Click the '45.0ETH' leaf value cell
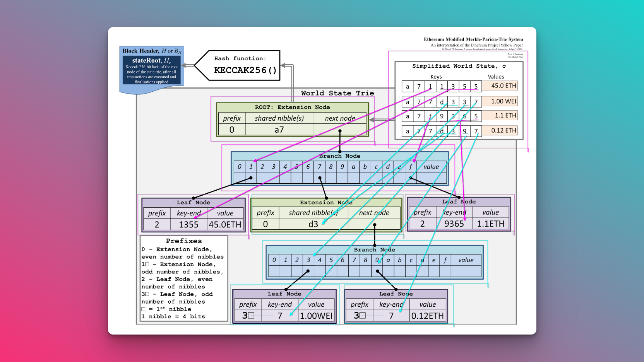This screenshot has height=362, width=644. click(225, 225)
